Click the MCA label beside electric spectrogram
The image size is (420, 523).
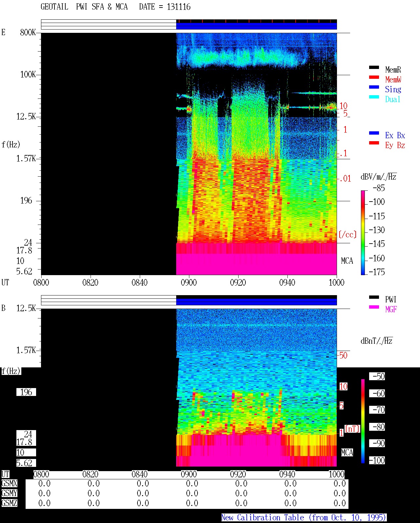[x=347, y=261]
